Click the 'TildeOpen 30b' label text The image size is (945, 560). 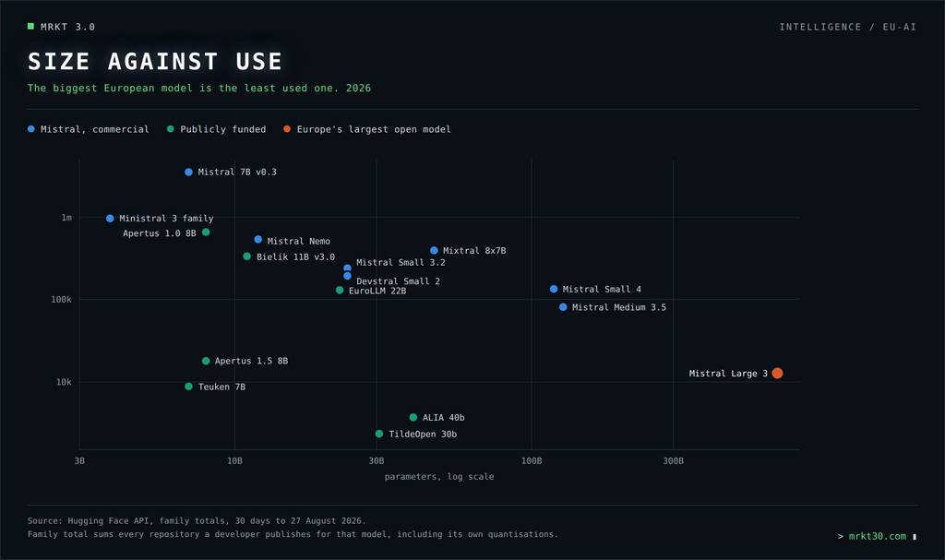[x=423, y=434]
